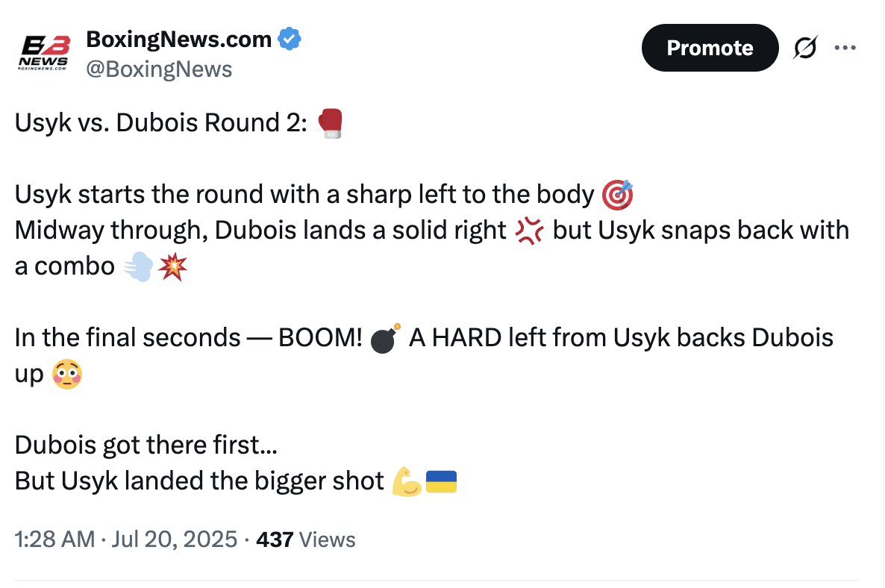
Task: Click the Jul 20, 2025 timestamp
Action: (175, 539)
